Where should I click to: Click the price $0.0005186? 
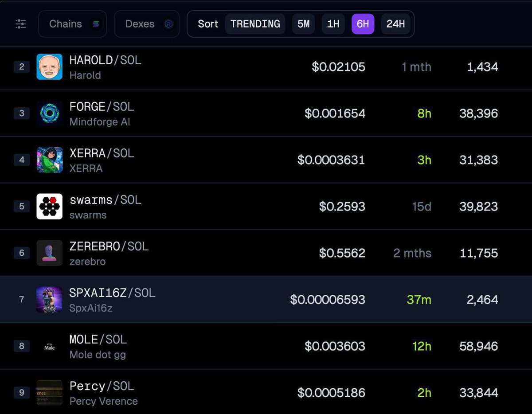pos(331,393)
